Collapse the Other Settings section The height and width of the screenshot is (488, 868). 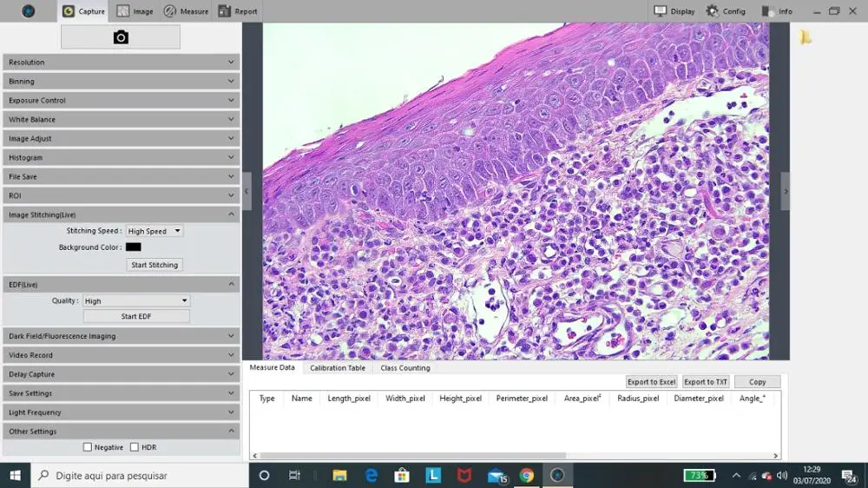pos(122,431)
